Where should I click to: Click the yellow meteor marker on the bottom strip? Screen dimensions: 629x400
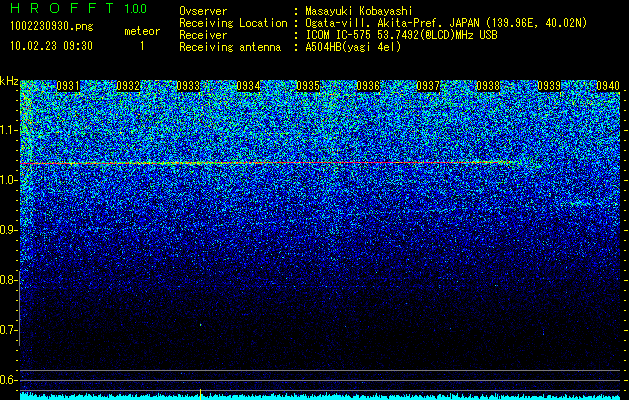point(200,393)
